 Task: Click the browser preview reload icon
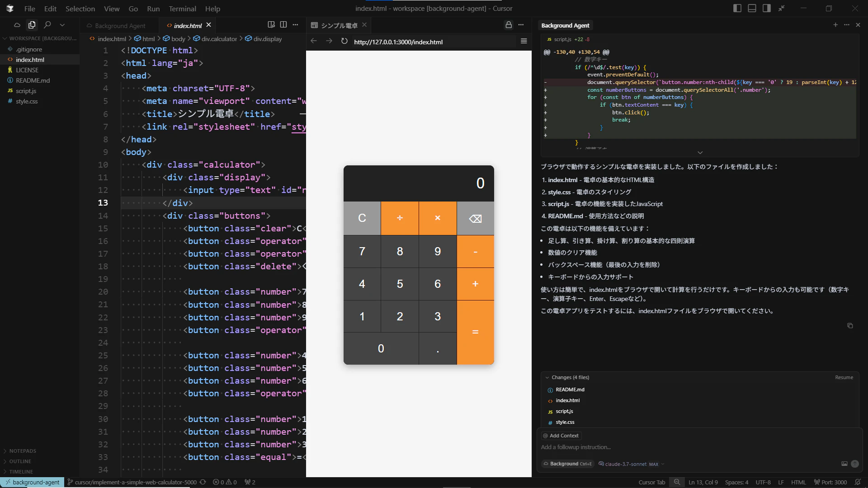click(x=344, y=42)
